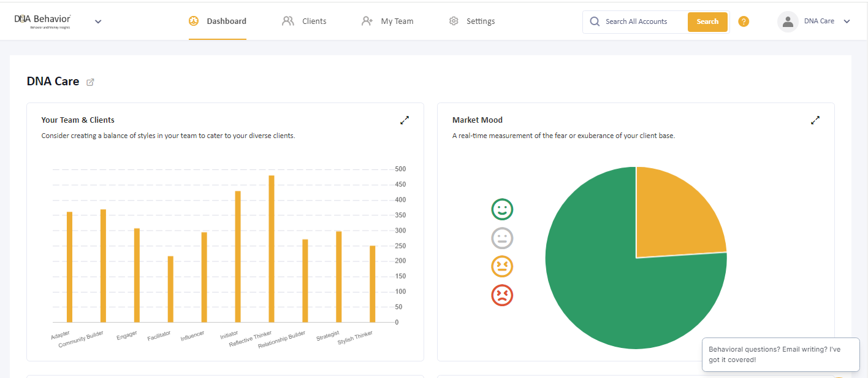Expand the Your Team & Clients chart
The width and height of the screenshot is (868, 378).
[x=405, y=120]
